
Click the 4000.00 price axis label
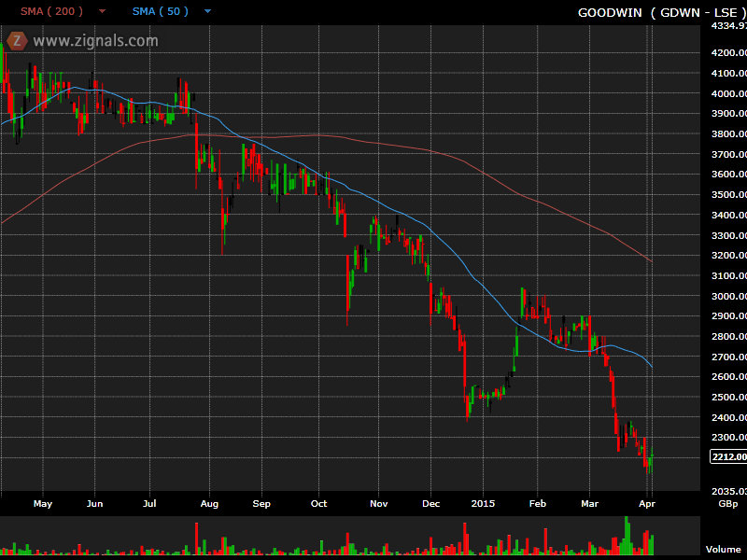pos(728,93)
